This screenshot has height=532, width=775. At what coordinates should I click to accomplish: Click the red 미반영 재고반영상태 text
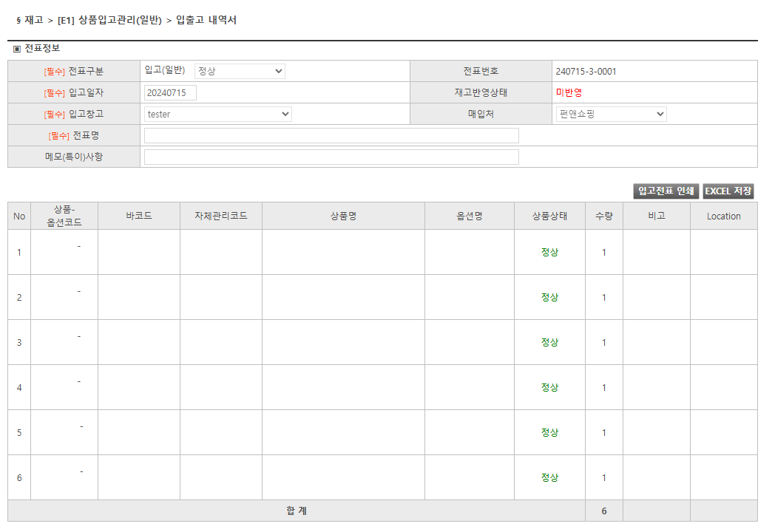point(567,92)
